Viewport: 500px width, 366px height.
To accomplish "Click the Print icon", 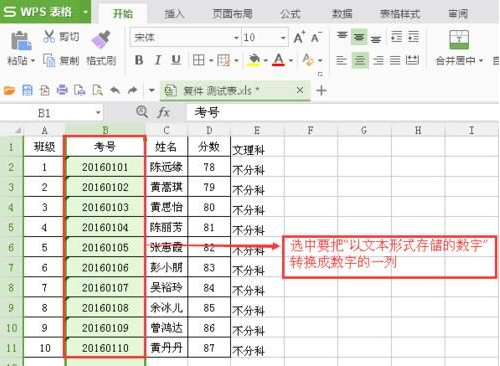I will pos(62,90).
